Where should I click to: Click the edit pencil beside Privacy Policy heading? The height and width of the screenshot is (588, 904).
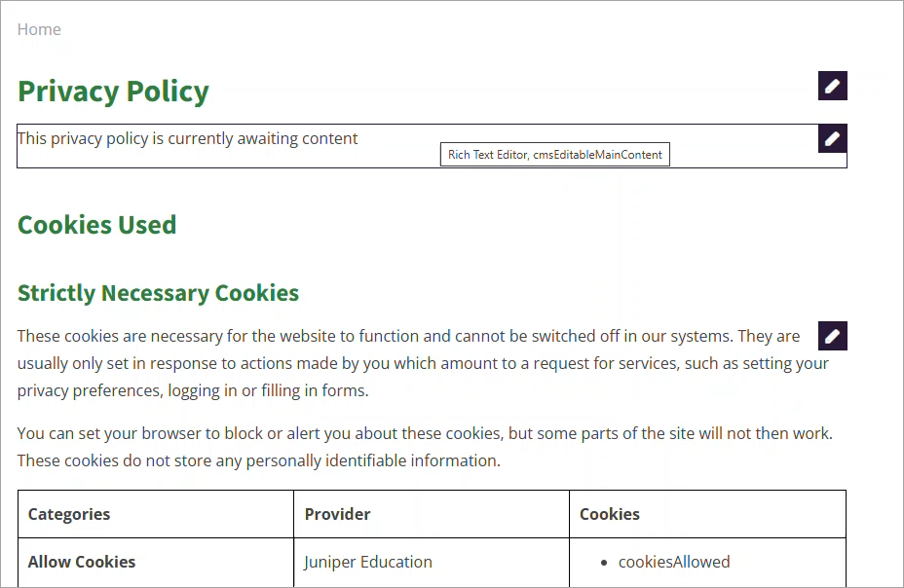[x=832, y=86]
